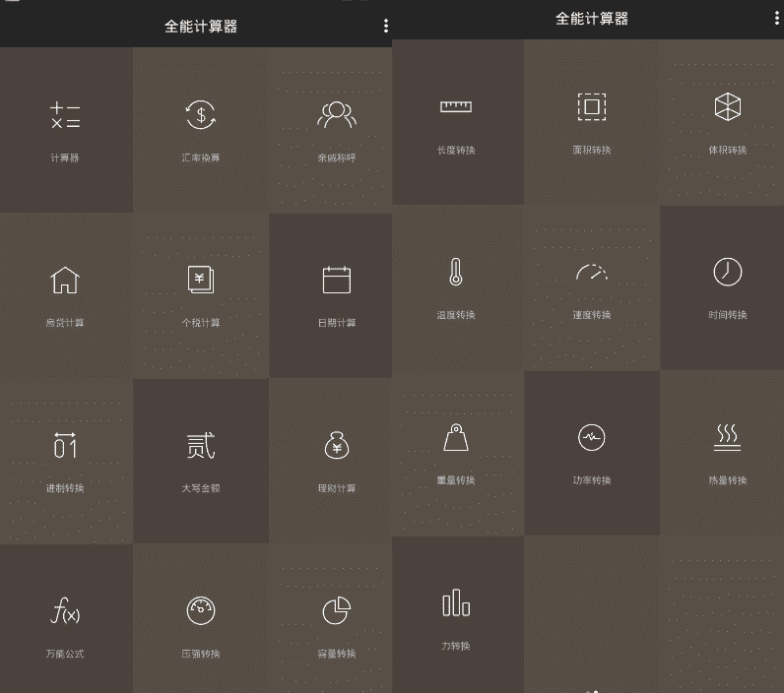Click the 时间转换 text label

pyautogui.click(x=728, y=315)
